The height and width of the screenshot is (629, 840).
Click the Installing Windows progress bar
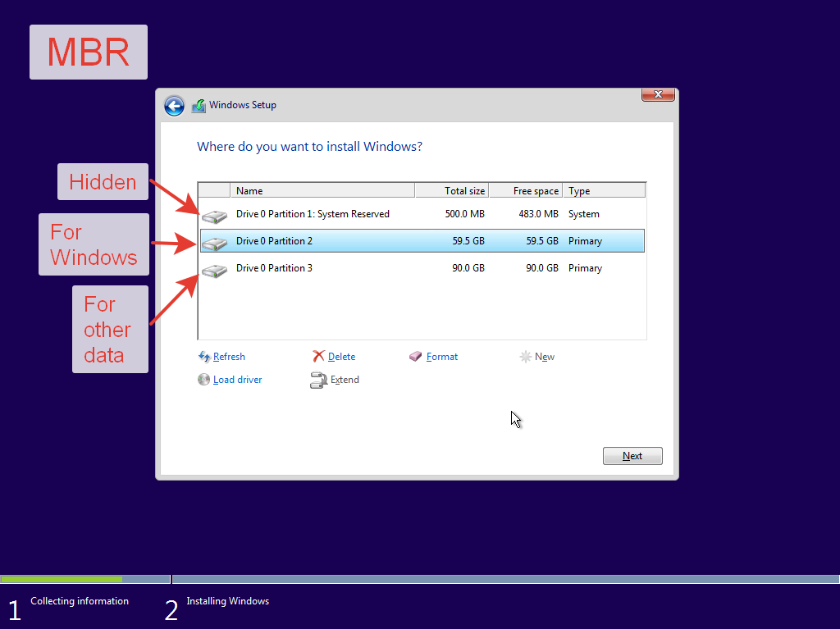pos(505,579)
